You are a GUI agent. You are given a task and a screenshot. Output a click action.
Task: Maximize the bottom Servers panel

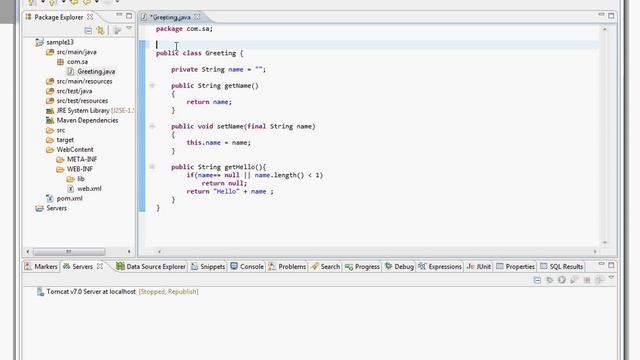[x=611, y=265]
